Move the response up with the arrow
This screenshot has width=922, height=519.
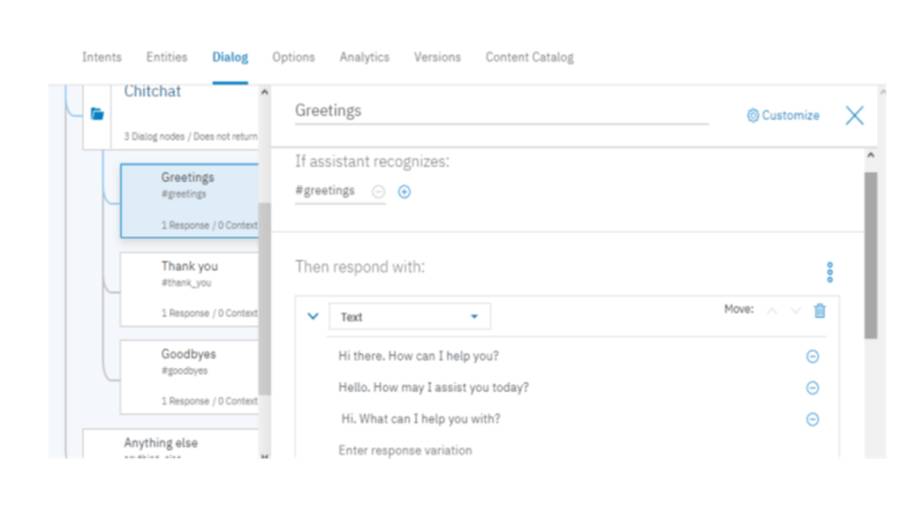point(772,311)
